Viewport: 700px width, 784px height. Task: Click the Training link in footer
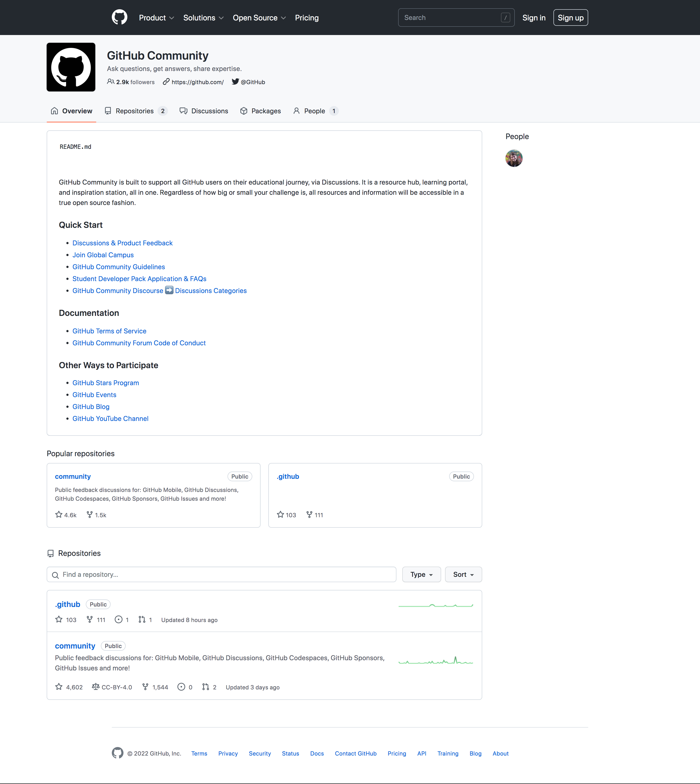click(x=448, y=753)
